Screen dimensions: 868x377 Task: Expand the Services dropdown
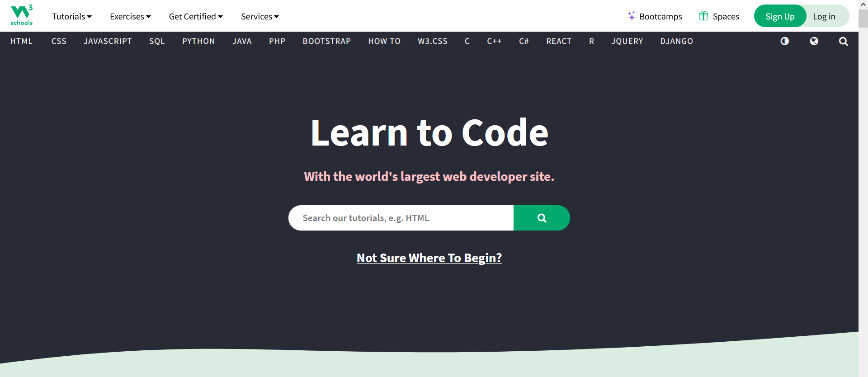click(260, 16)
